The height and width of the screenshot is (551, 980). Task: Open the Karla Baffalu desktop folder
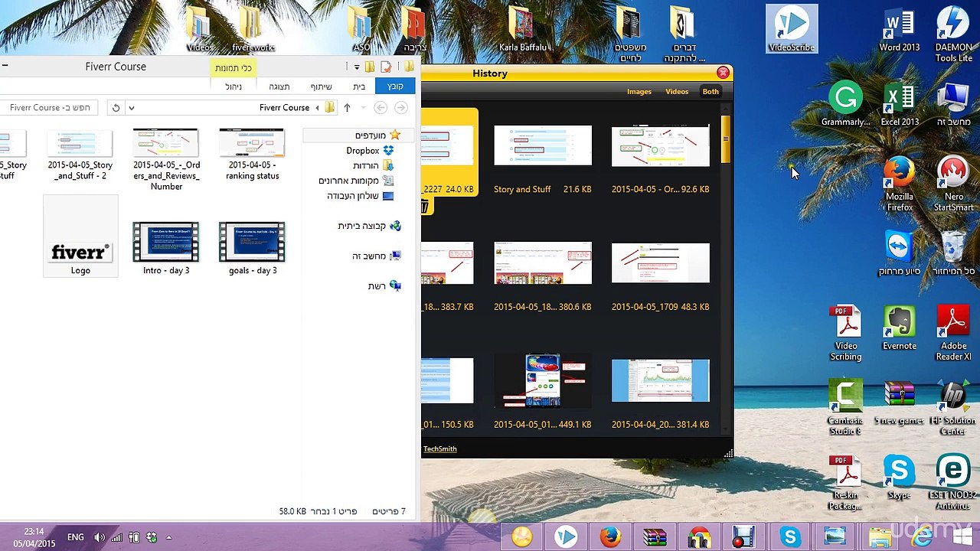[522, 30]
